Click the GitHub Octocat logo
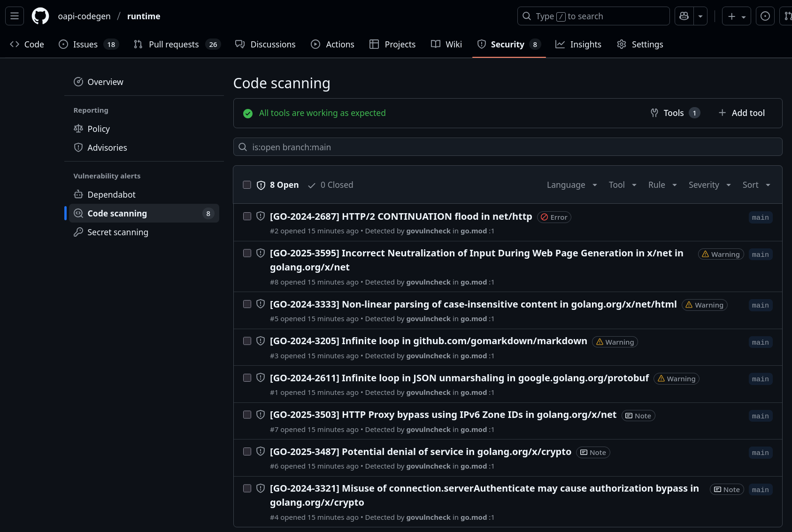This screenshot has height=532, width=792. [x=40, y=16]
